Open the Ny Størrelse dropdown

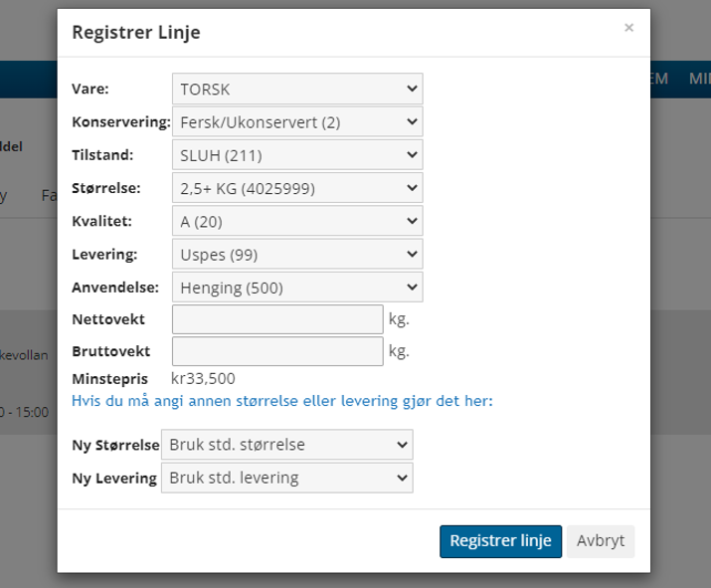[x=287, y=445]
